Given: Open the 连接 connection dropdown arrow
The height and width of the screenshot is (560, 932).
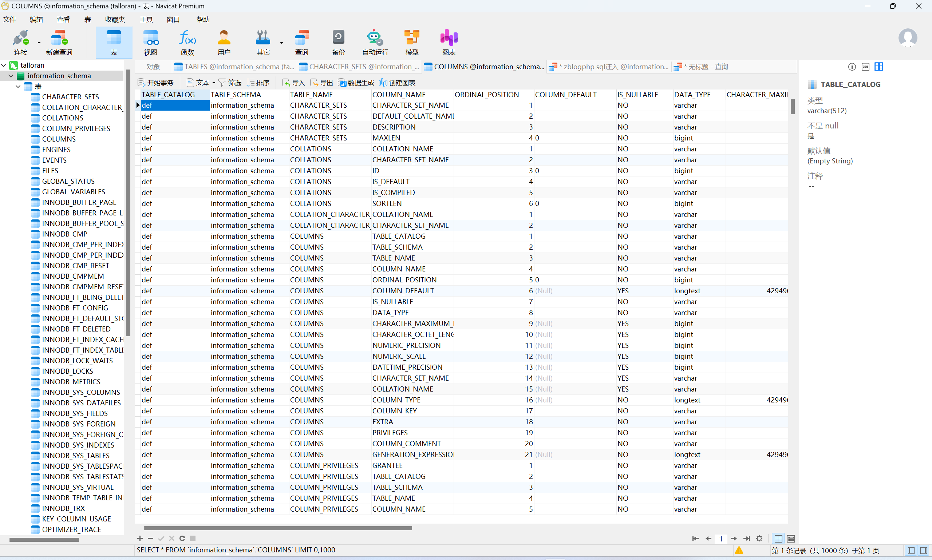Looking at the screenshot, I should pyautogui.click(x=39, y=43).
